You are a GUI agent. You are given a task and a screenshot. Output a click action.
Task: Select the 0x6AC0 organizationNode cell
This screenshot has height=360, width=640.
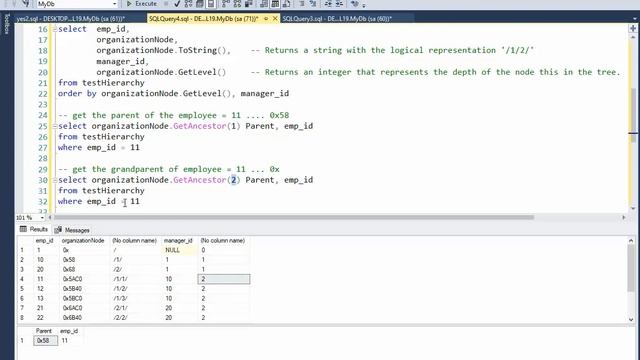click(84, 308)
